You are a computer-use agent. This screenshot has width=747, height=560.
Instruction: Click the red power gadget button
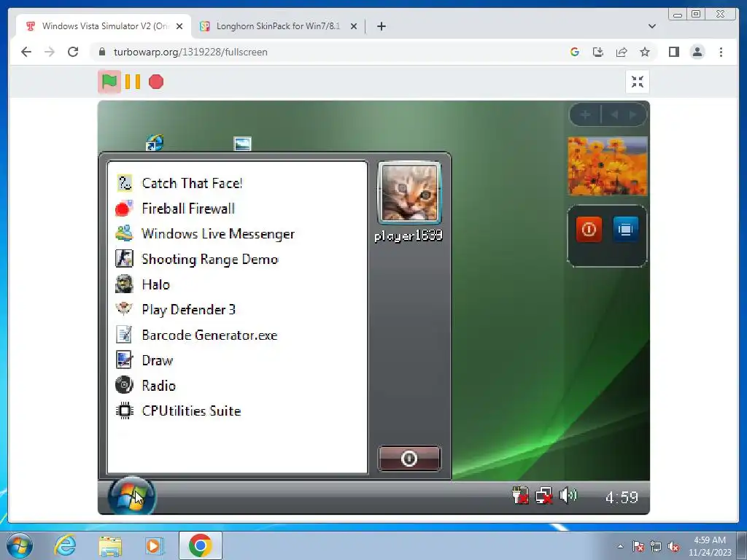[589, 230]
